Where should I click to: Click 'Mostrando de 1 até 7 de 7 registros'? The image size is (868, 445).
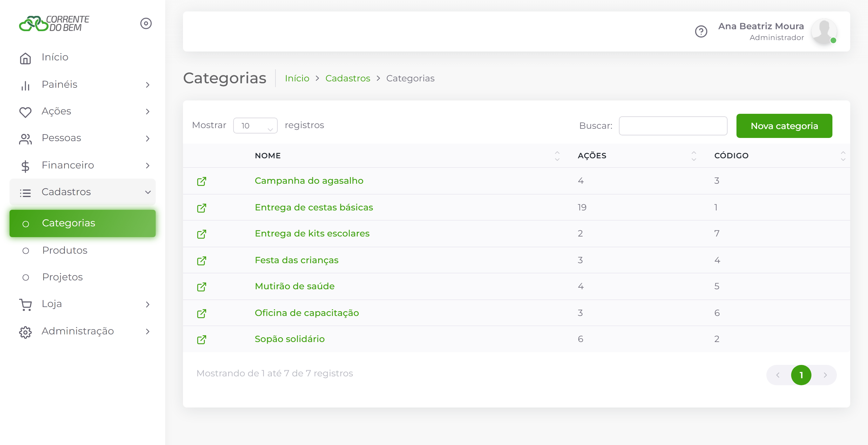(275, 373)
